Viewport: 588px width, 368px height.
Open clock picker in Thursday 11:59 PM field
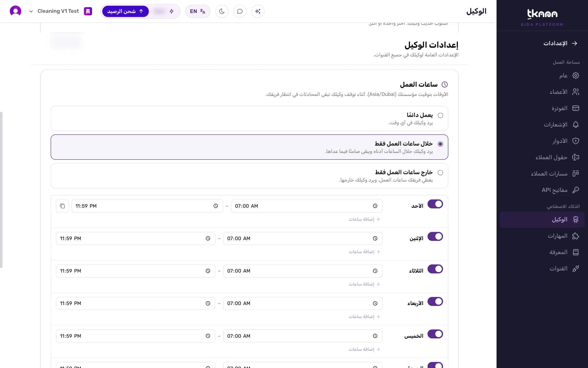pyautogui.click(x=208, y=336)
